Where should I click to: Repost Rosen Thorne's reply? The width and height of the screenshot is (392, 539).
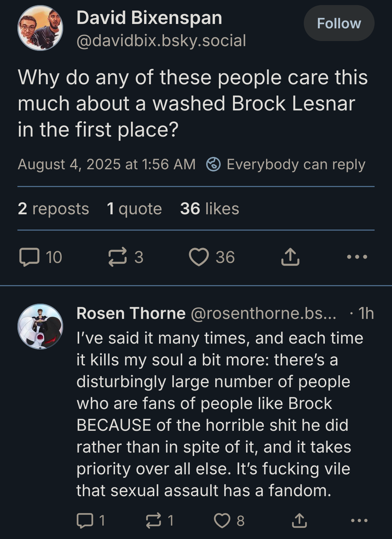tap(153, 520)
